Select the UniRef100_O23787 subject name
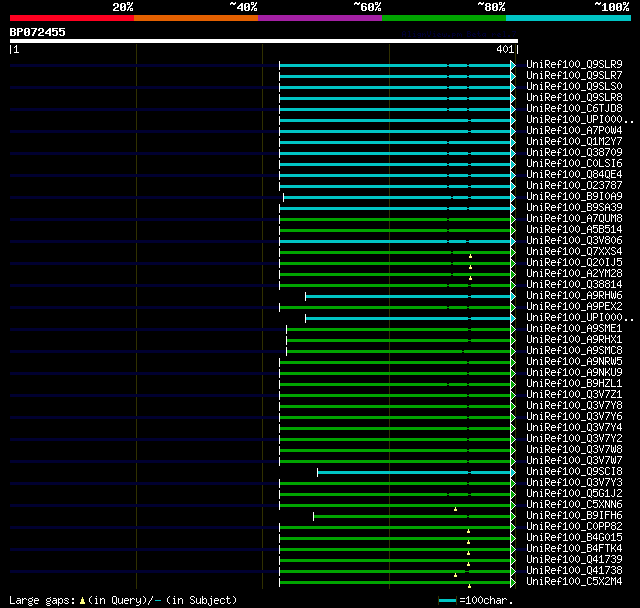This screenshot has height=608, width=640. point(574,186)
